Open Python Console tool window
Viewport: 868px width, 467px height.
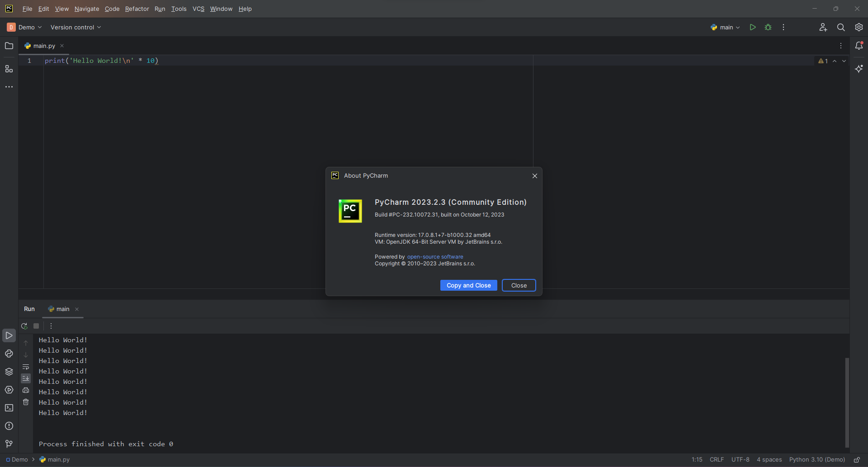9,354
